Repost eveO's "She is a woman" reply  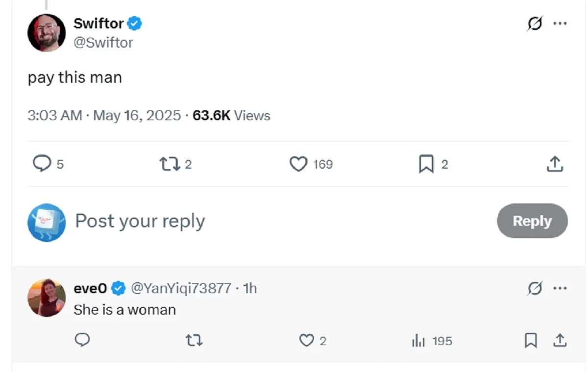click(194, 341)
